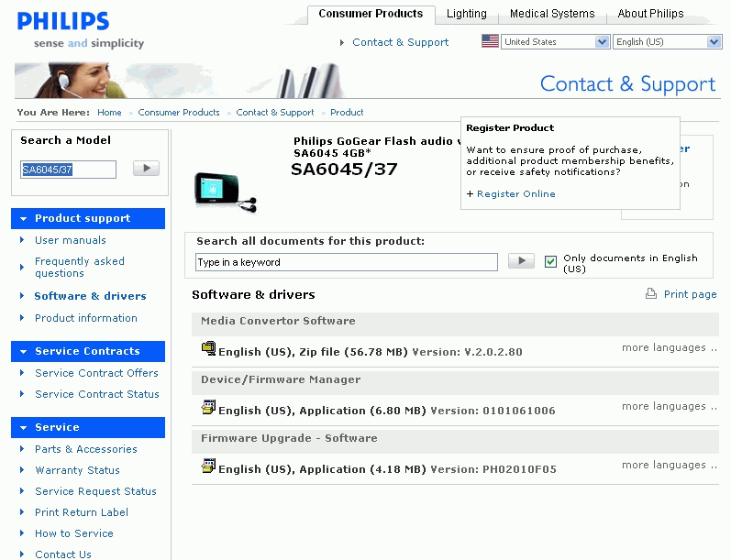Switch to the Lighting tab
The width and height of the screenshot is (731, 560).
pos(466,14)
